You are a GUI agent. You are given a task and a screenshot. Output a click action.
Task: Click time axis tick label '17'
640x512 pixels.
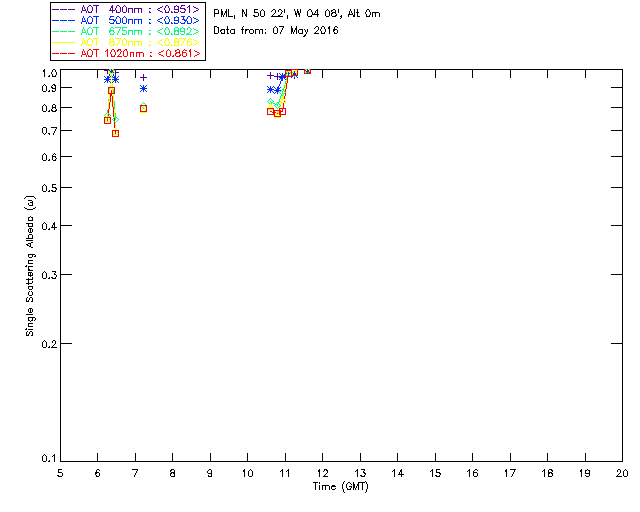coord(510,473)
